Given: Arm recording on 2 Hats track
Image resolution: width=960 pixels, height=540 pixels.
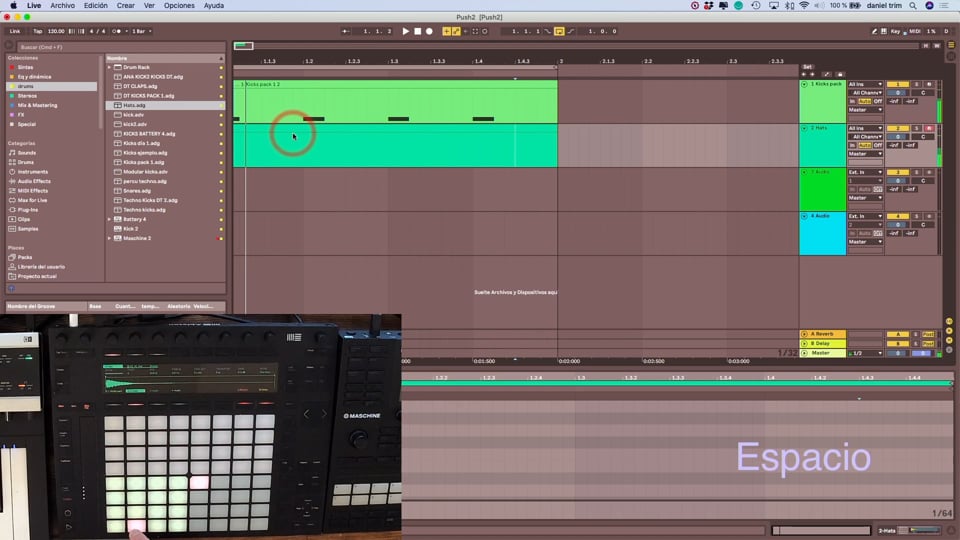Looking at the screenshot, I should (x=929, y=129).
